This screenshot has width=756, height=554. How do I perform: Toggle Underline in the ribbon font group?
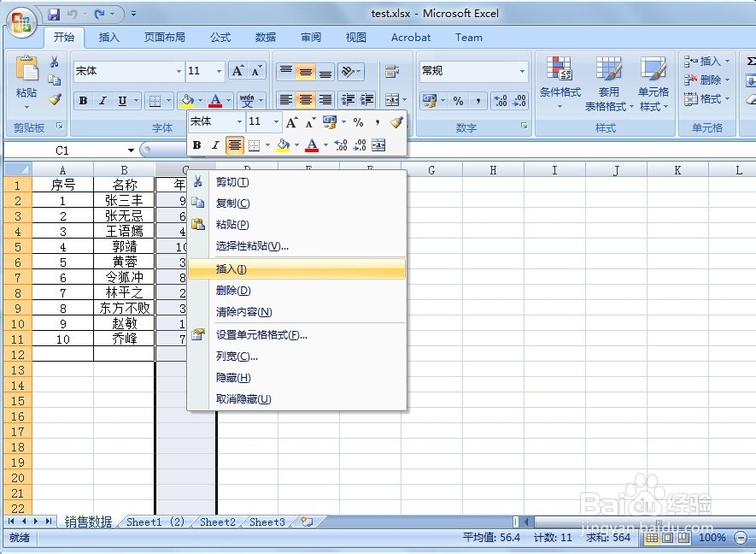tap(122, 101)
